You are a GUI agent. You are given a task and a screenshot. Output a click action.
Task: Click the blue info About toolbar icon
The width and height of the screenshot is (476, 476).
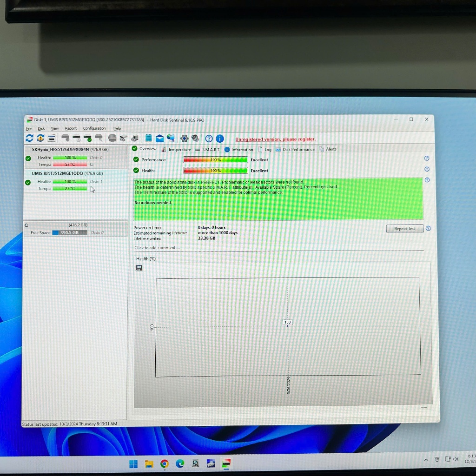(220, 139)
